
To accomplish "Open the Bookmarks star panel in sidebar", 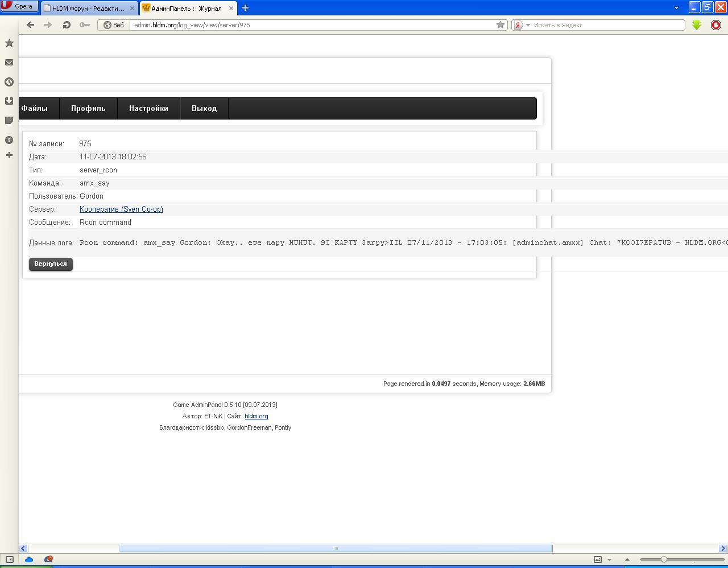I will click(x=9, y=43).
